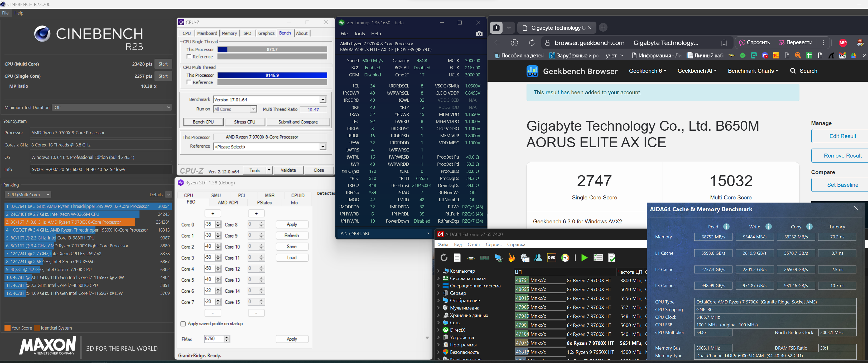Click the ABP extension icon
This screenshot has width=868, height=363.
(843, 43)
